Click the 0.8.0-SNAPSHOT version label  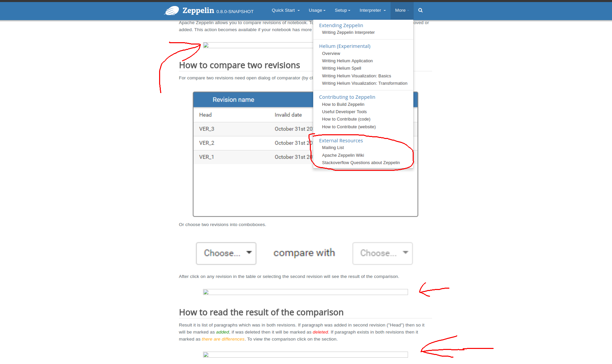click(x=235, y=12)
